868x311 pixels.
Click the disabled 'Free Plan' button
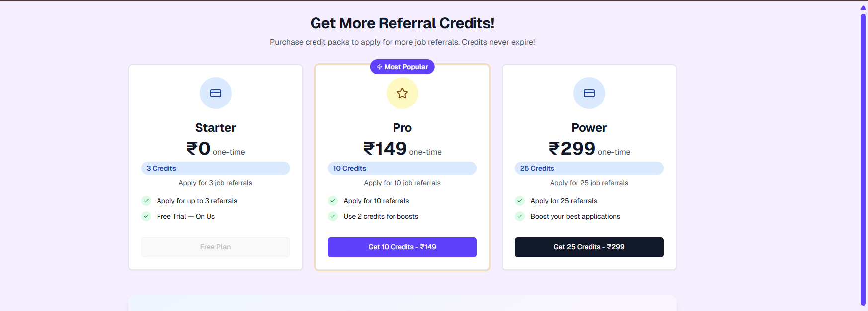pyautogui.click(x=216, y=247)
